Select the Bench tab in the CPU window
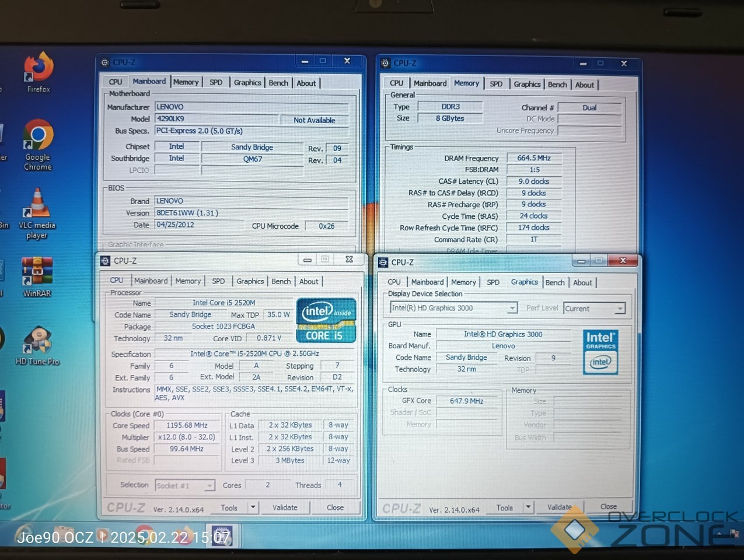 [x=281, y=281]
